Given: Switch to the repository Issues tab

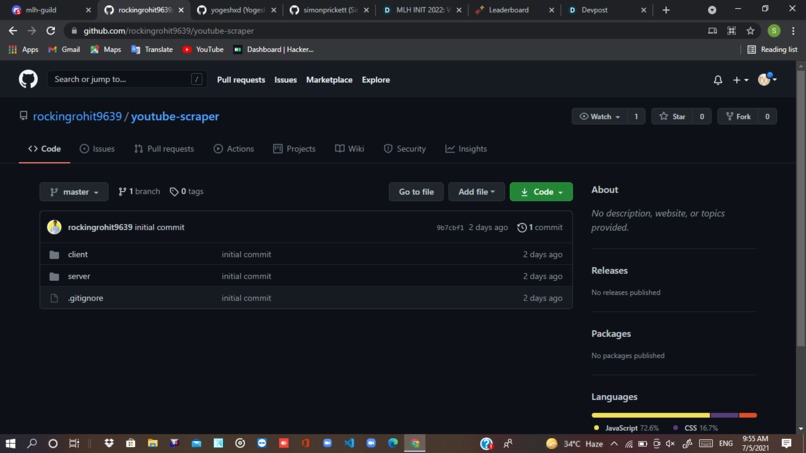Looking at the screenshot, I should point(97,149).
